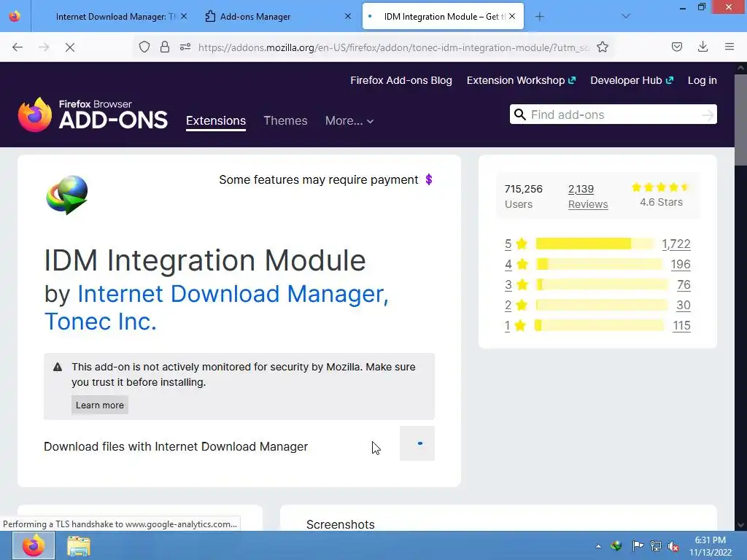
Task: Close the Internet Download Manager tab
Action: [184, 16]
